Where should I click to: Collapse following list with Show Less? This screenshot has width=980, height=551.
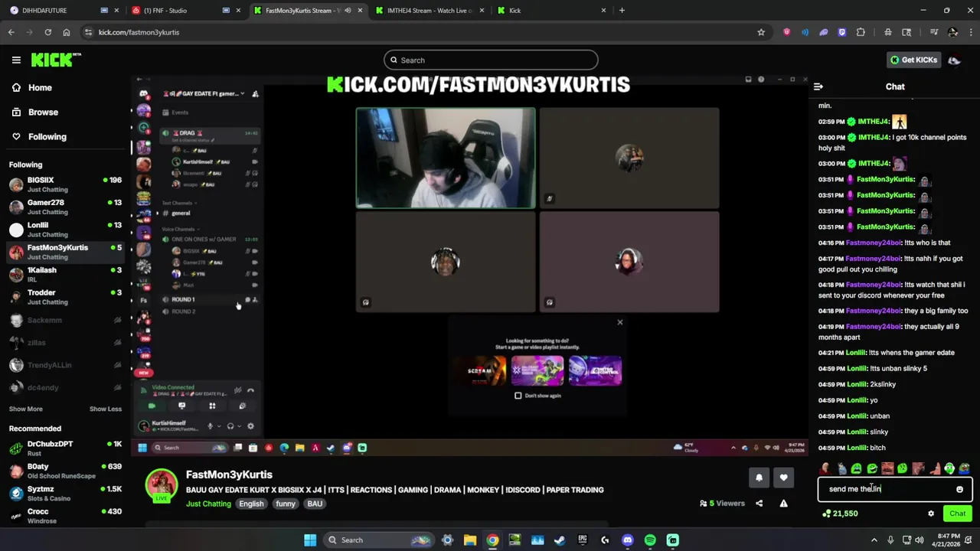coord(106,409)
